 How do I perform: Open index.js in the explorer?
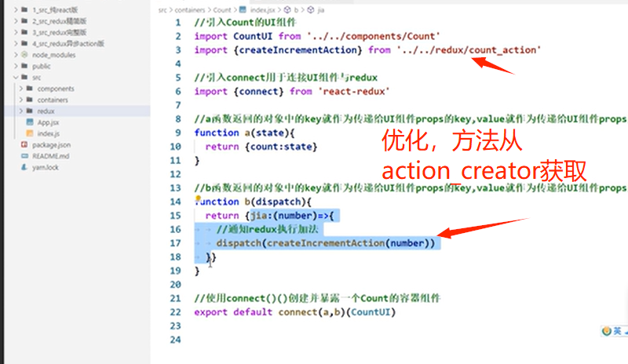coord(48,133)
